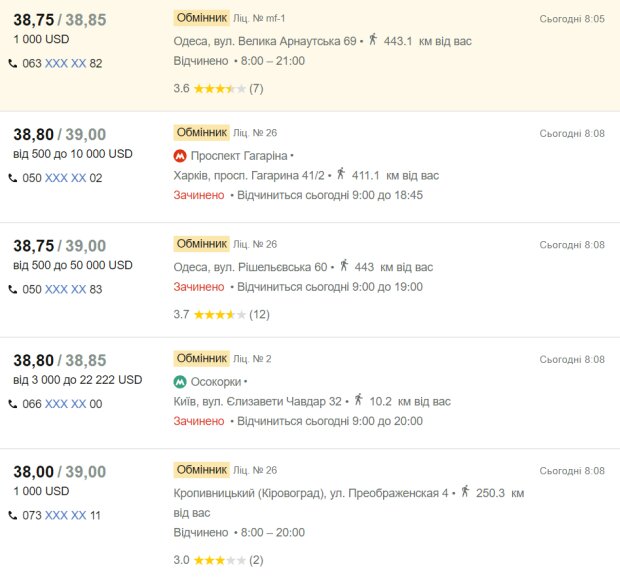Open the 3.6 star rating with 7 reviews
This screenshot has width=620, height=581.
(x=218, y=89)
